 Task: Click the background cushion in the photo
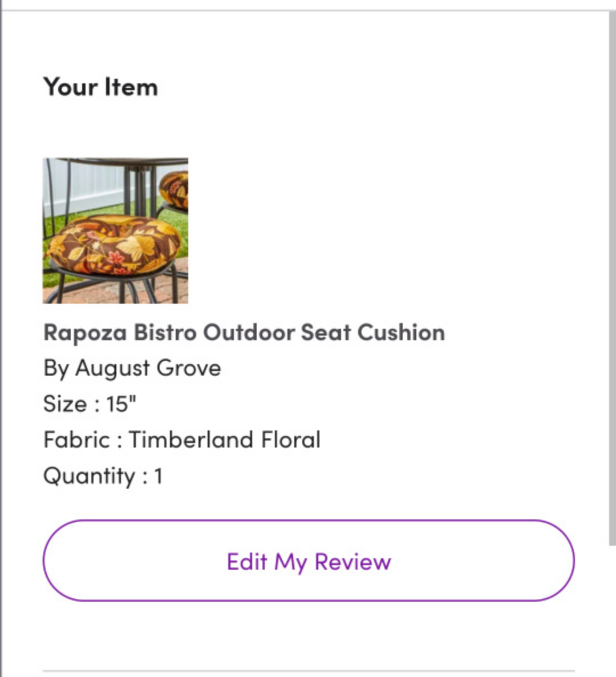click(x=174, y=191)
